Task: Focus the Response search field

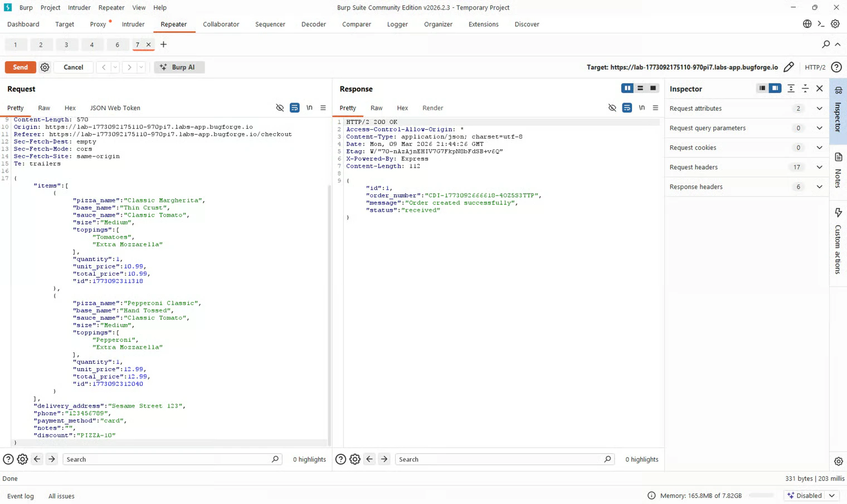Action: pos(504,459)
